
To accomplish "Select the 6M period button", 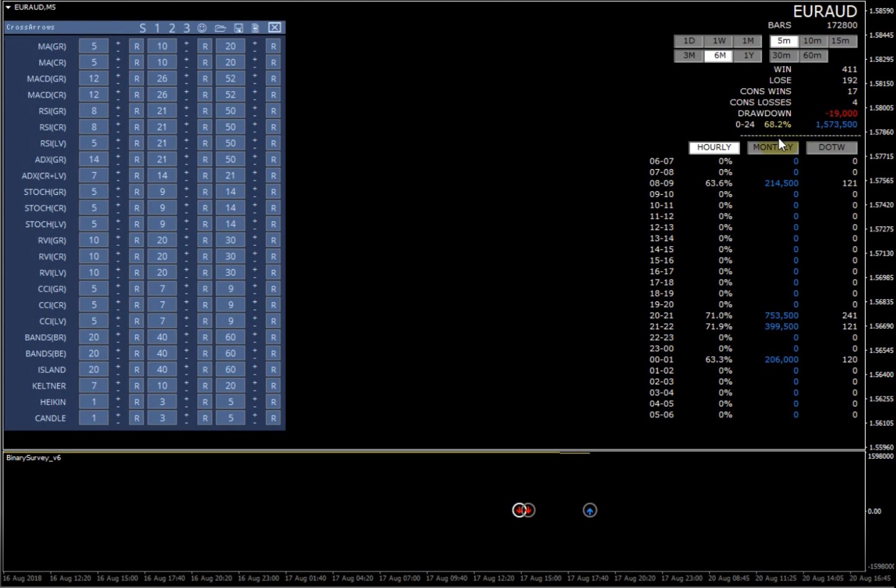I will pos(719,55).
